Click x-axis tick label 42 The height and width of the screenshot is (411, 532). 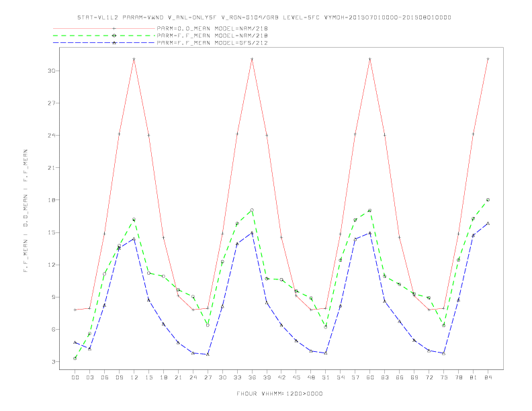(x=281, y=377)
